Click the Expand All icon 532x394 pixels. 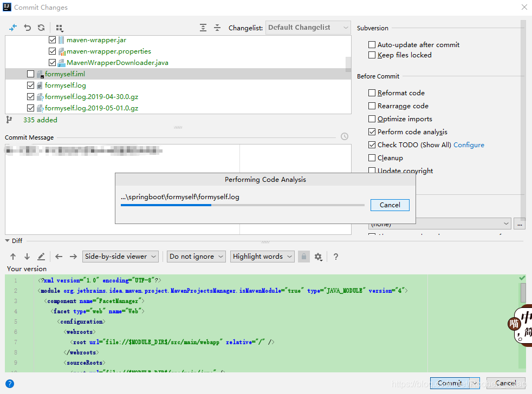[203, 28]
